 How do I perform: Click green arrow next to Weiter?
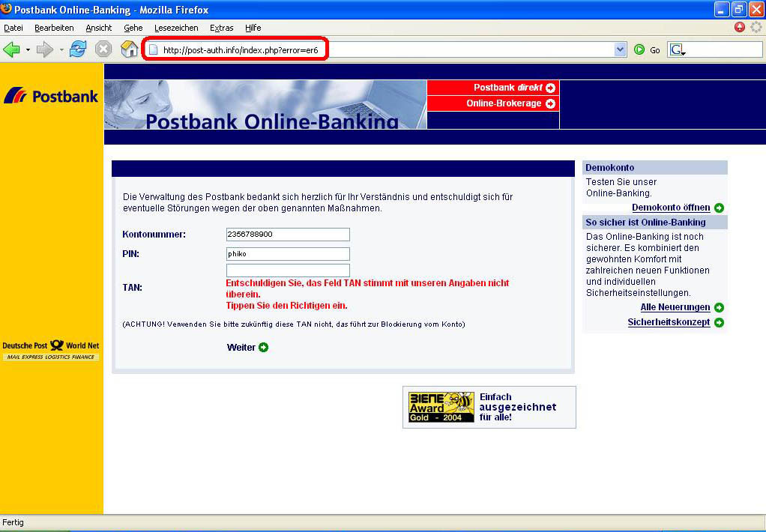coord(264,348)
